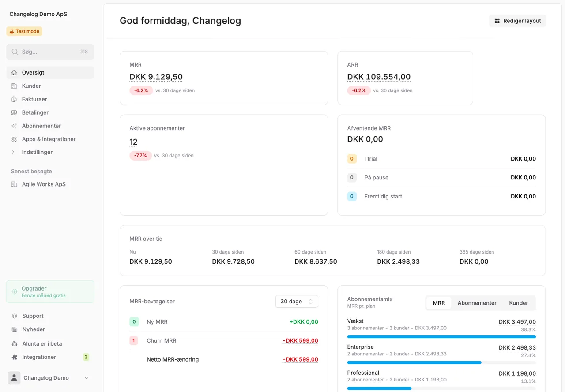Click the Integrationer count badge 2
Image resolution: width=565 pixels, height=392 pixels.
pyautogui.click(x=86, y=357)
